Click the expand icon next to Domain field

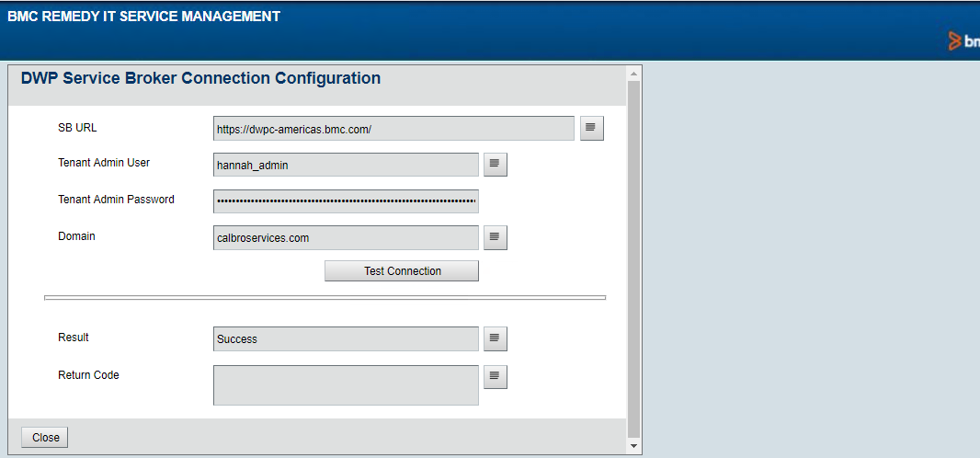click(x=495, y=237)
